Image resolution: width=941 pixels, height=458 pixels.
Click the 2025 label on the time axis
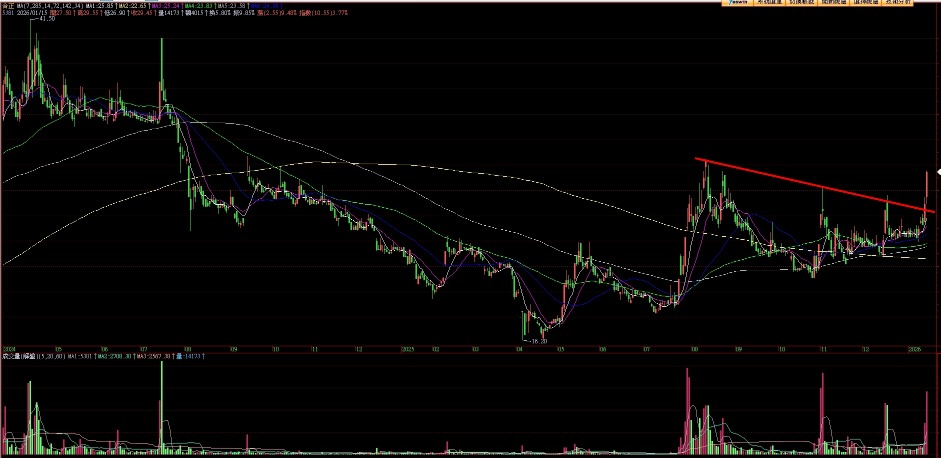pyautogui.click(x=407, y=348)
